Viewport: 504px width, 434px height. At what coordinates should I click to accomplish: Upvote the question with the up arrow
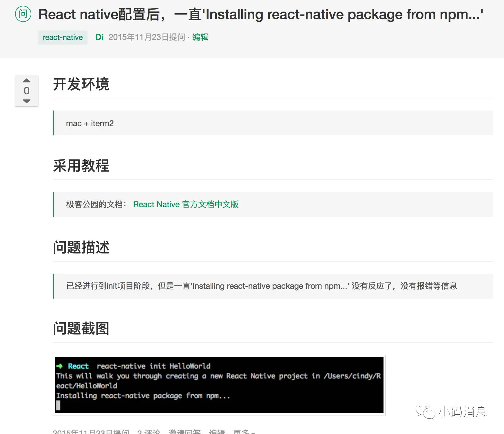click(27, 80)
